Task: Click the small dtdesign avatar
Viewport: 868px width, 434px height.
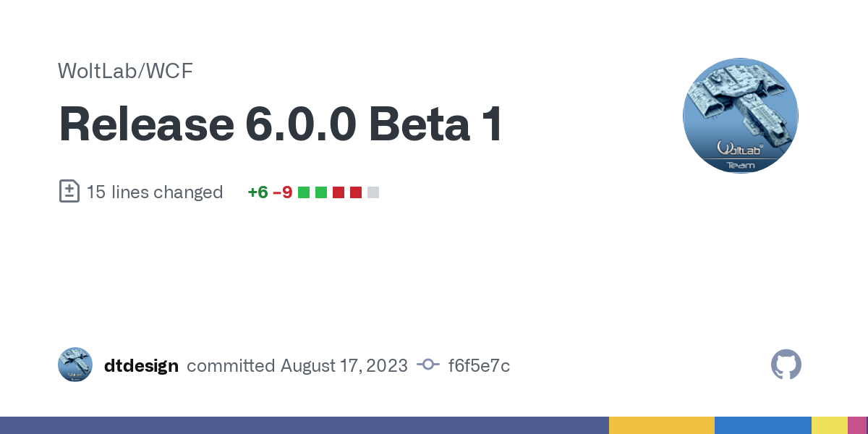Action: click(75, 365)
